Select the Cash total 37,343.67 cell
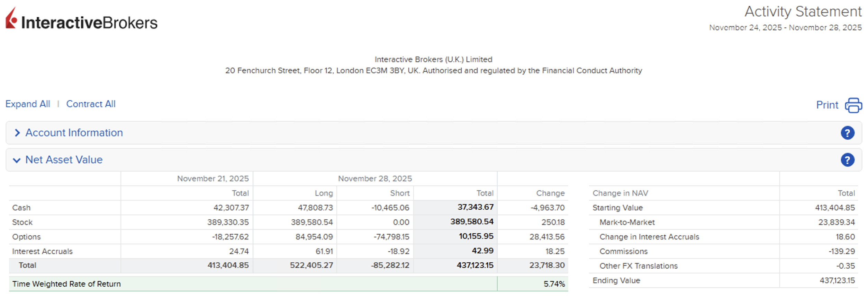 (475, 207)
